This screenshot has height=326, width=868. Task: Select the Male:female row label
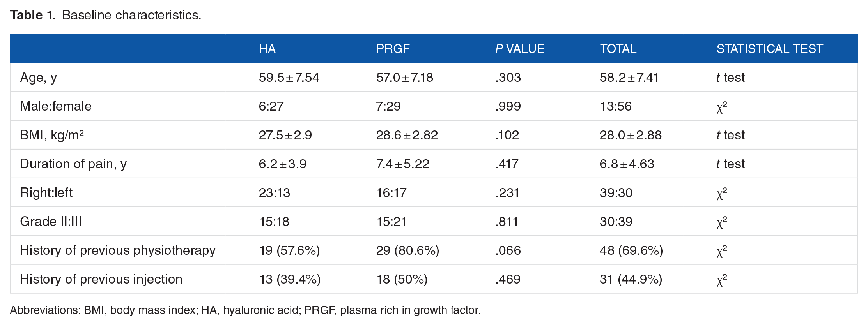point(56,106)
